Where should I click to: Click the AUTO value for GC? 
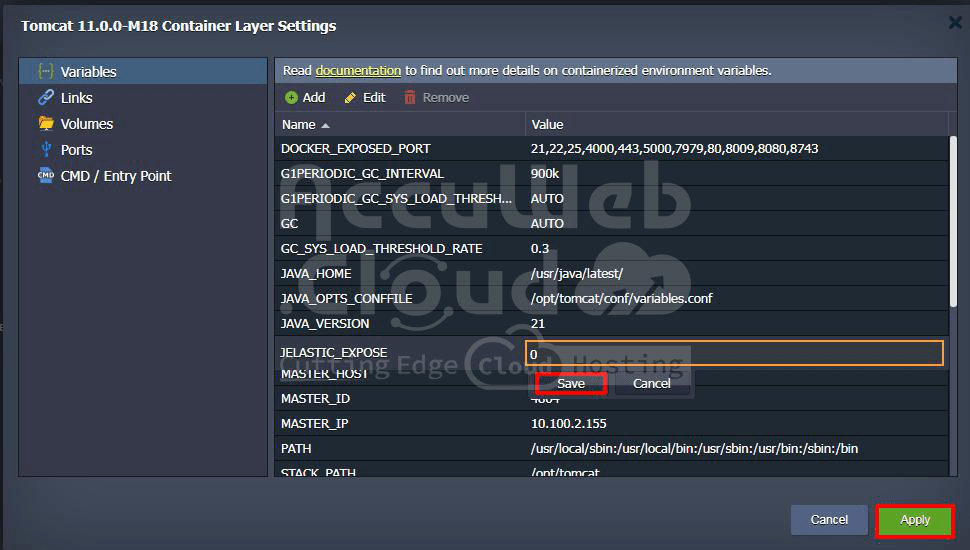547,223
